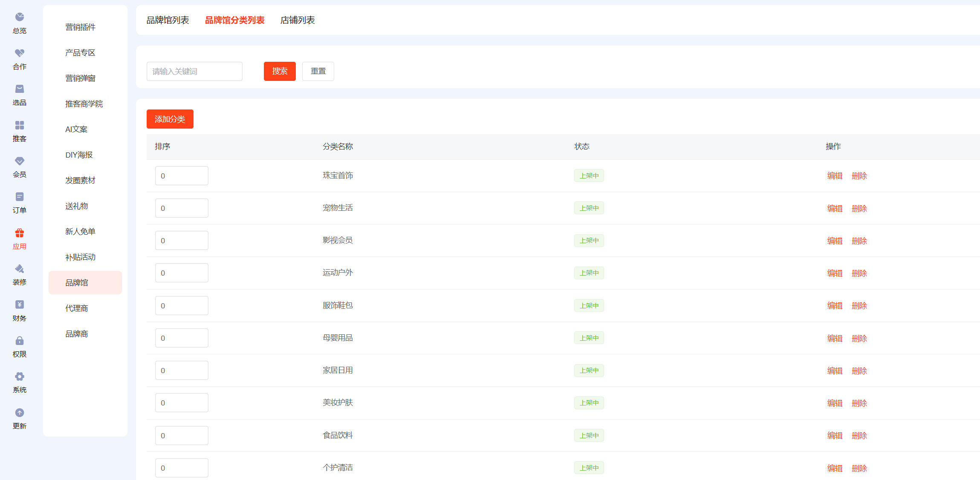This screenshot has height=480, width=980.
Task: Click the 财务 finance yen icon
Action: pos(20,305)
